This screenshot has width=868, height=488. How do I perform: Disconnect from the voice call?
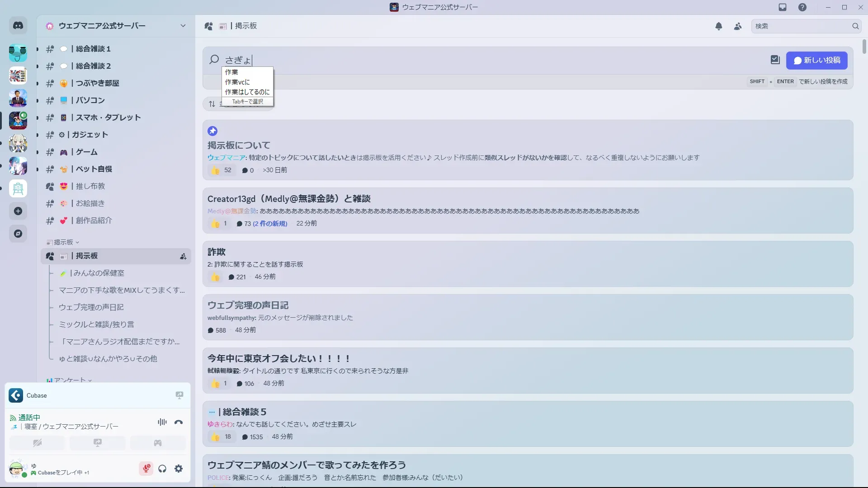click(179, 422)
